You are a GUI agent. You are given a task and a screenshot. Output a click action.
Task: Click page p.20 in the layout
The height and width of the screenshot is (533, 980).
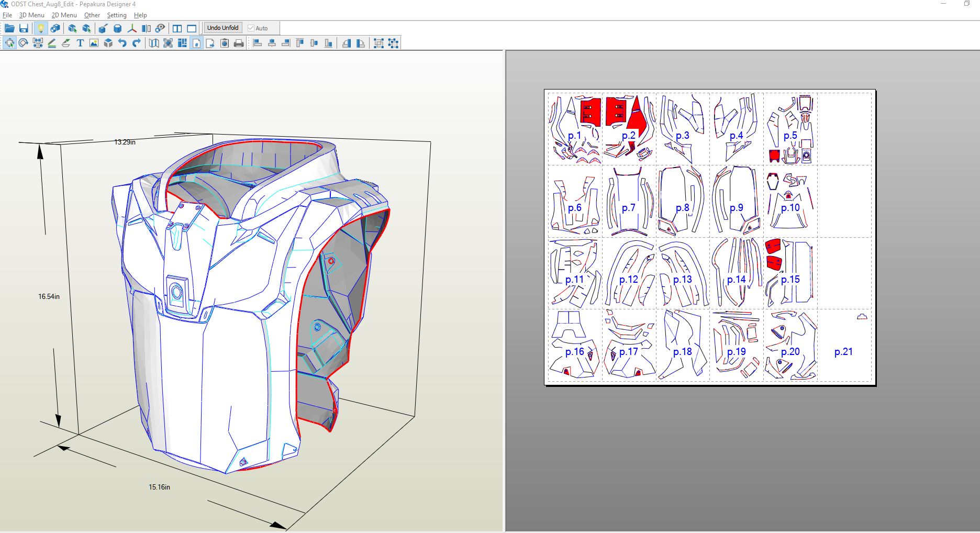tap(790, 345)
